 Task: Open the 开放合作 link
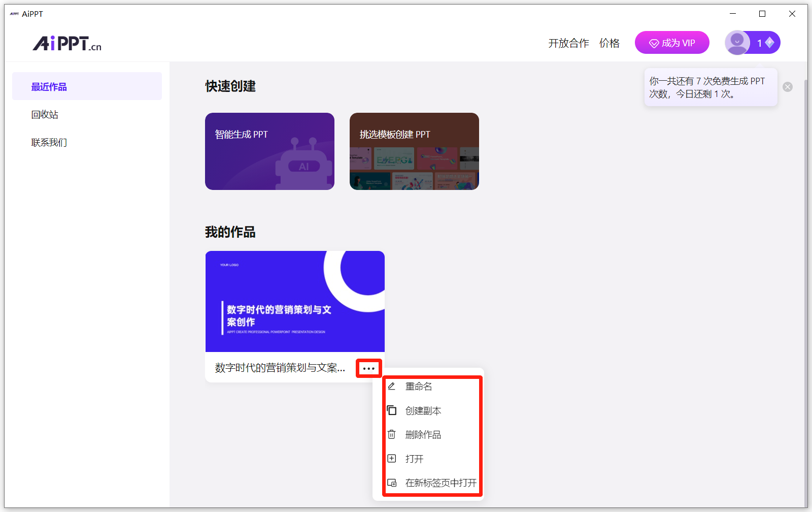[568, 43]
